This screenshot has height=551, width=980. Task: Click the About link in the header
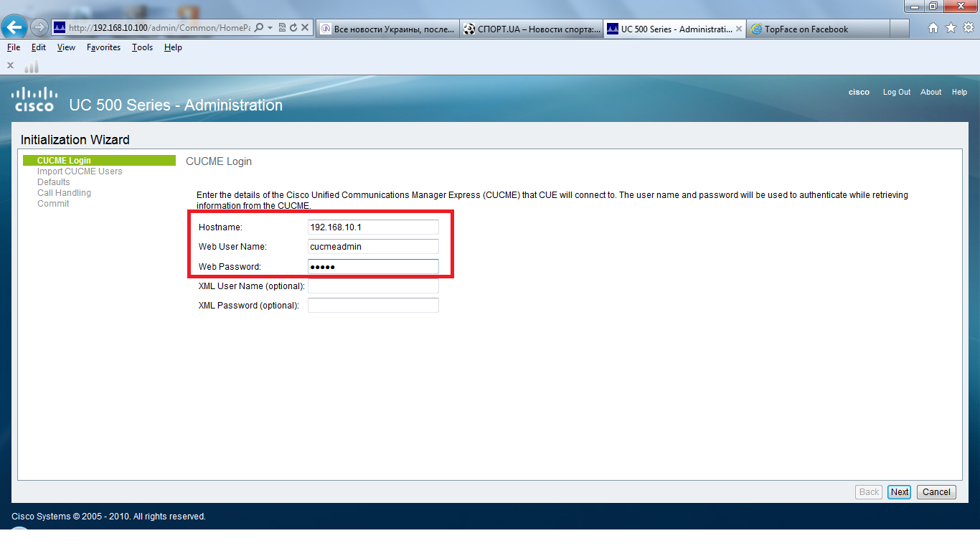tap(930, 92)
